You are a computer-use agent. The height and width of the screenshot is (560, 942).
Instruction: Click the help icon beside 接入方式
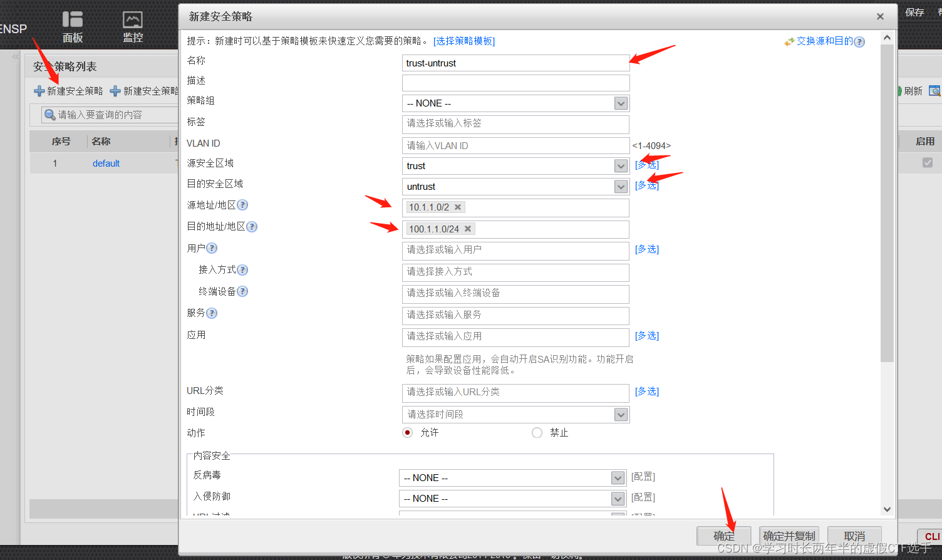pos(242,270)
